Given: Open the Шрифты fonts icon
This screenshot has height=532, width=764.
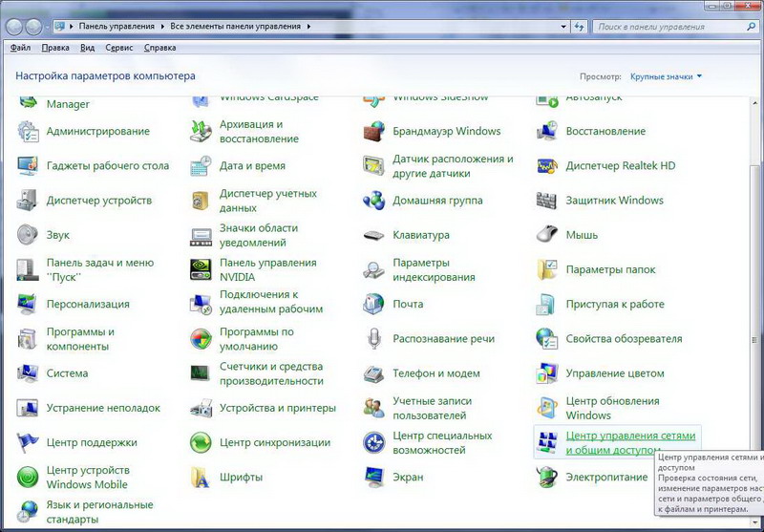Looking at the screenshot, I should (201, 478).
